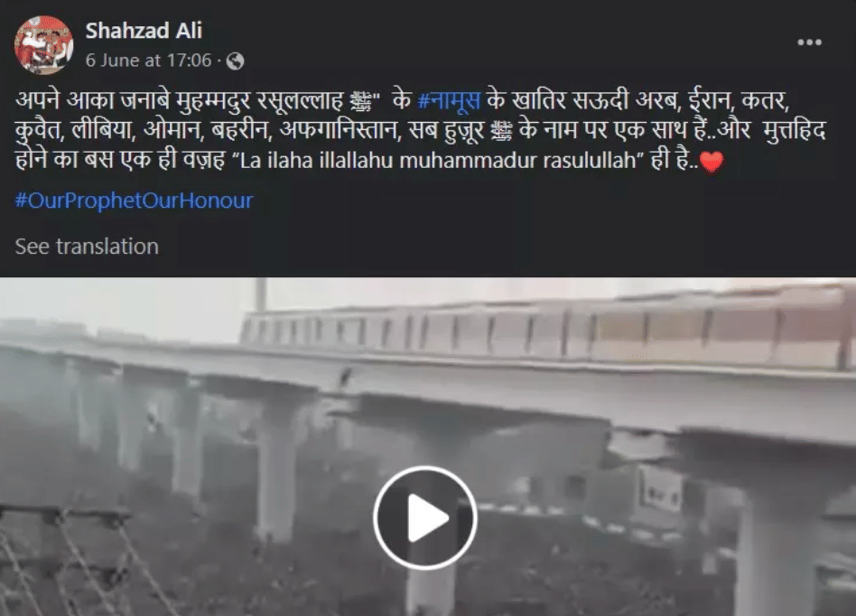
Task: Open the #OurProphetOurHonour hashtag
Action: pyautogui.click(x=134, y=201)
